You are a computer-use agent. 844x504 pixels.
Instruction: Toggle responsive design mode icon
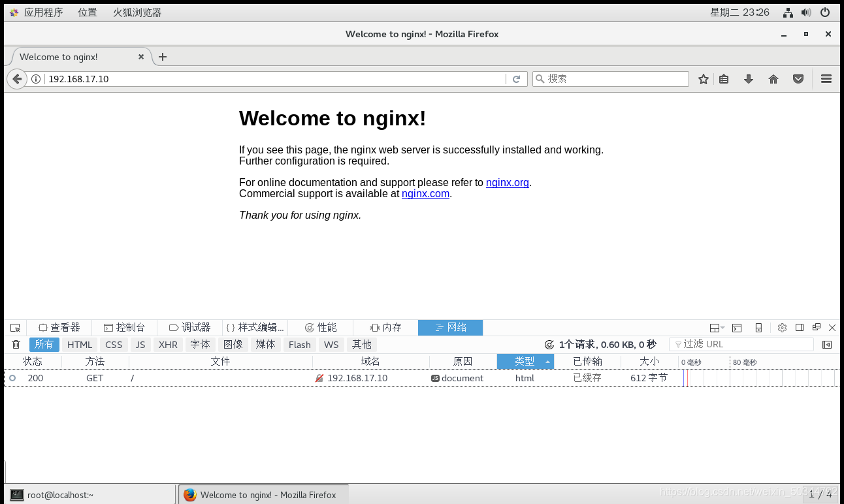tap(758, 328)
